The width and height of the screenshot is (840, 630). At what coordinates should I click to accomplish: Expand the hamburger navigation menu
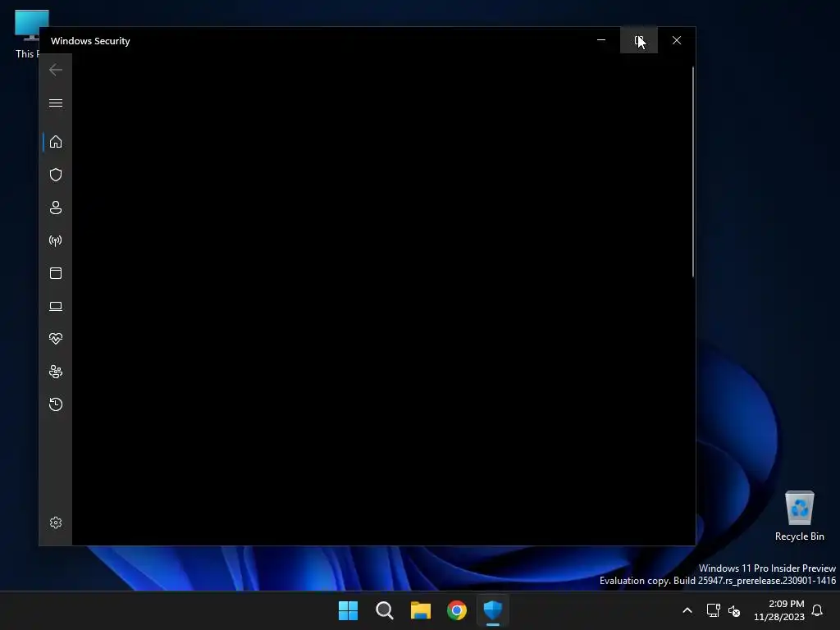click(56, 103)
